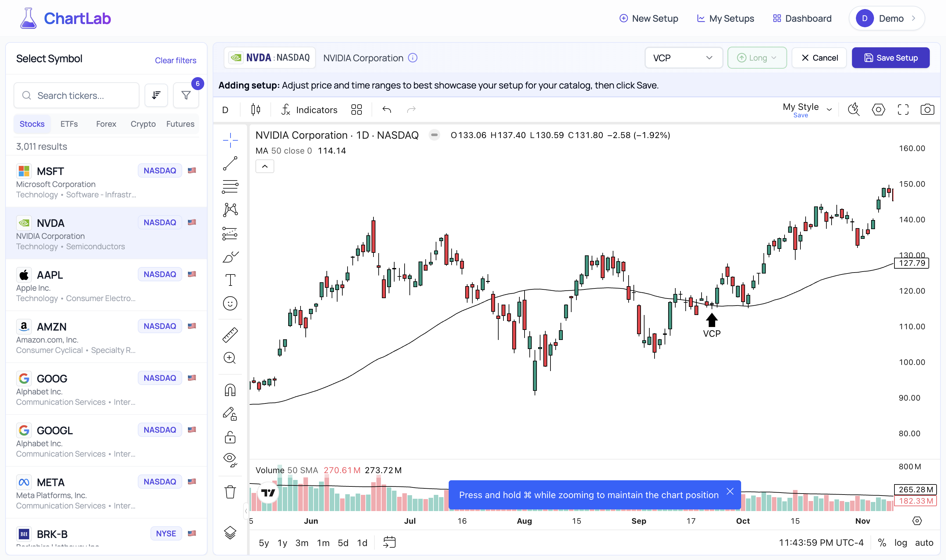Open the forecasting and measurement tools
The height and width of the screenshot is (560, 946).
coord(230,234)
